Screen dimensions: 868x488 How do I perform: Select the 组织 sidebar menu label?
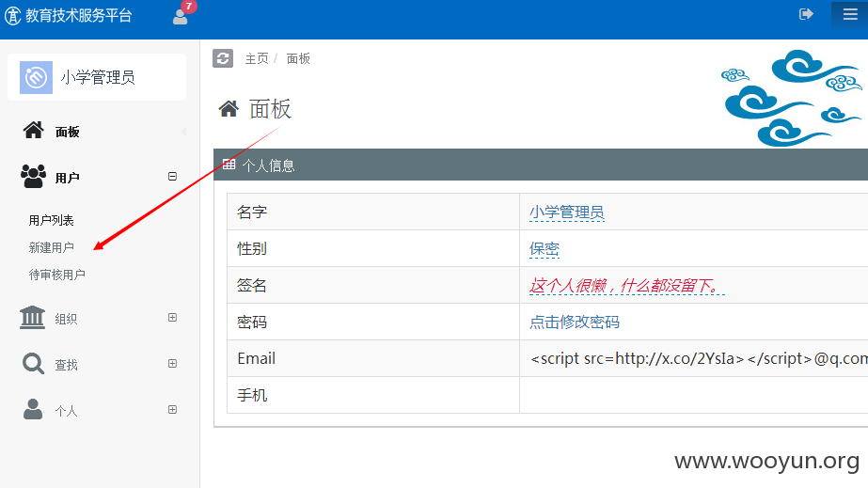coord(66,319)
